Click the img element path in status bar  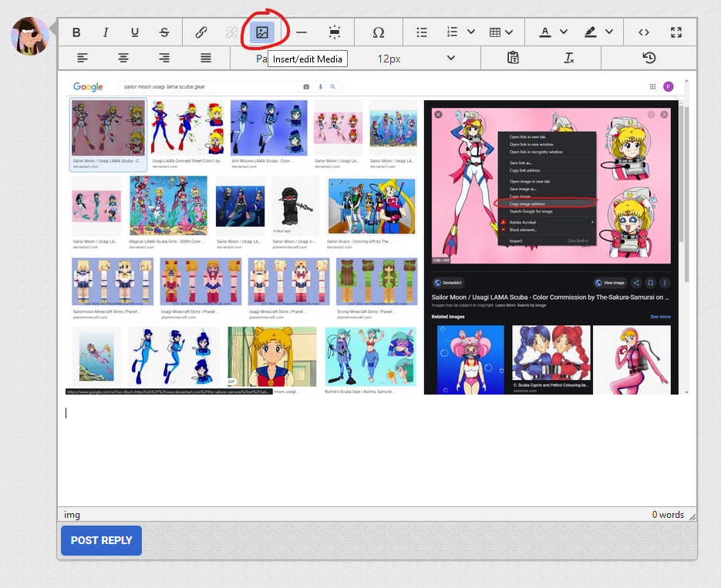coord(72,515)
